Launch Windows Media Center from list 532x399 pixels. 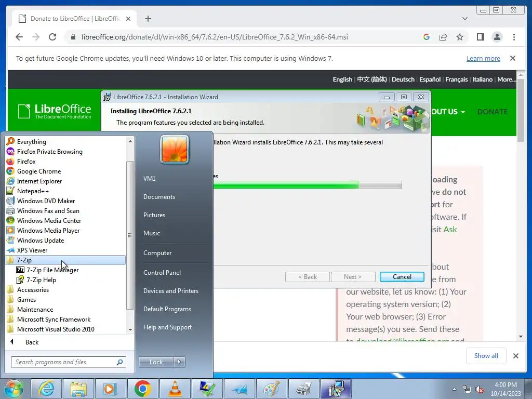click(49, 220)
